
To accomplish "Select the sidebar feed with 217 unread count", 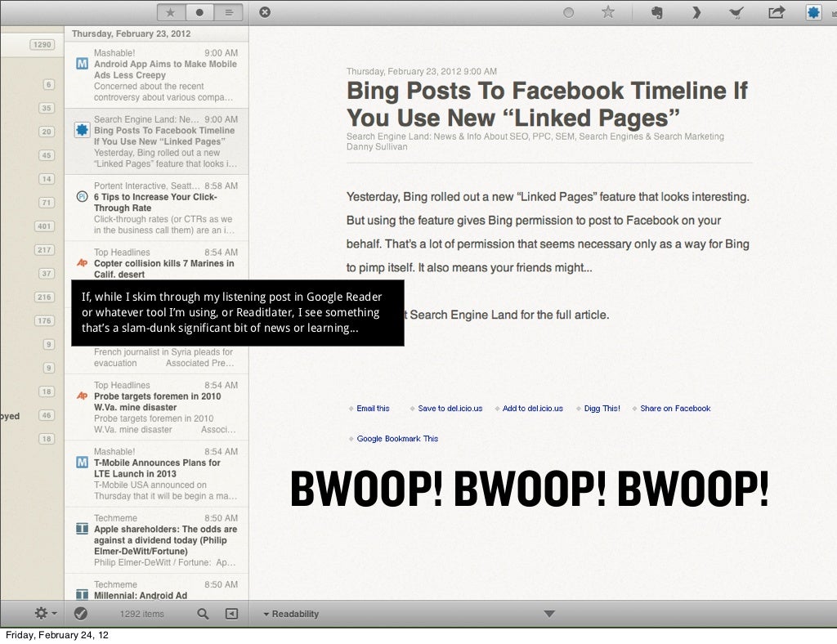I will (x=44, y=250).
